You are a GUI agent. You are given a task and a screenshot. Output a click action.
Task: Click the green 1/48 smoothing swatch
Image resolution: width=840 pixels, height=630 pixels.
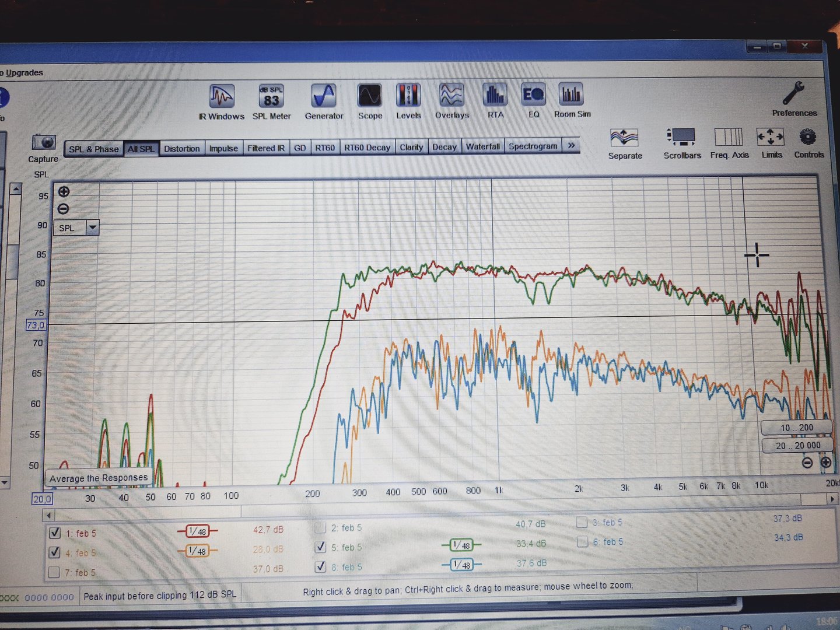pyautogui.click(x=461, y=545)
